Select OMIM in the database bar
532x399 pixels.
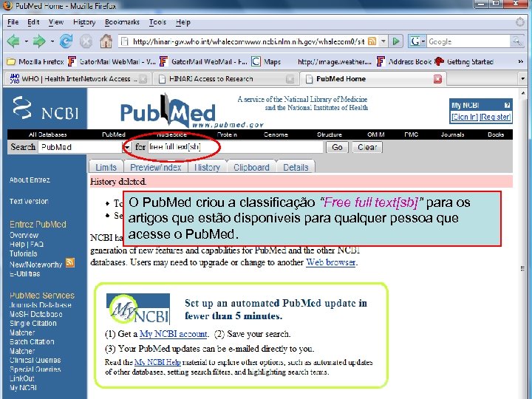coord(376,134)
